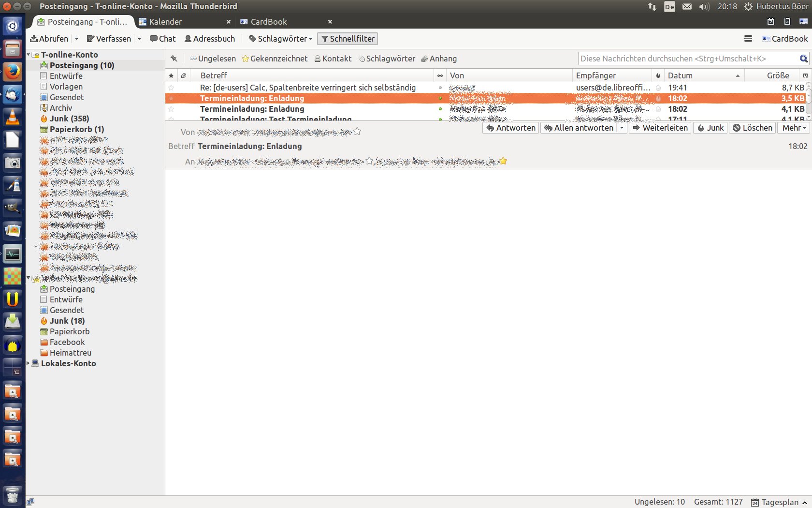Open the Junk (358) folder
The width and height of the screenshot is (812, 508).
(65, 119)
